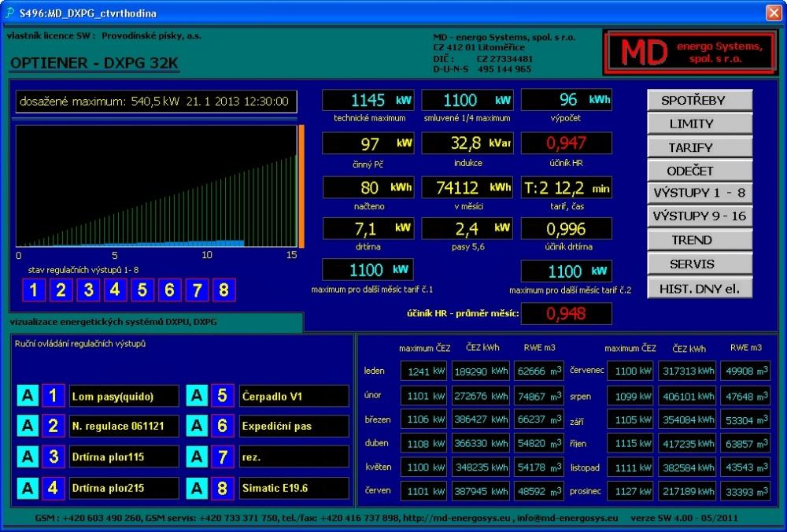
Task: Click regulation output state indicator 7
Action: pyautogui.click(x=197, y=290)
